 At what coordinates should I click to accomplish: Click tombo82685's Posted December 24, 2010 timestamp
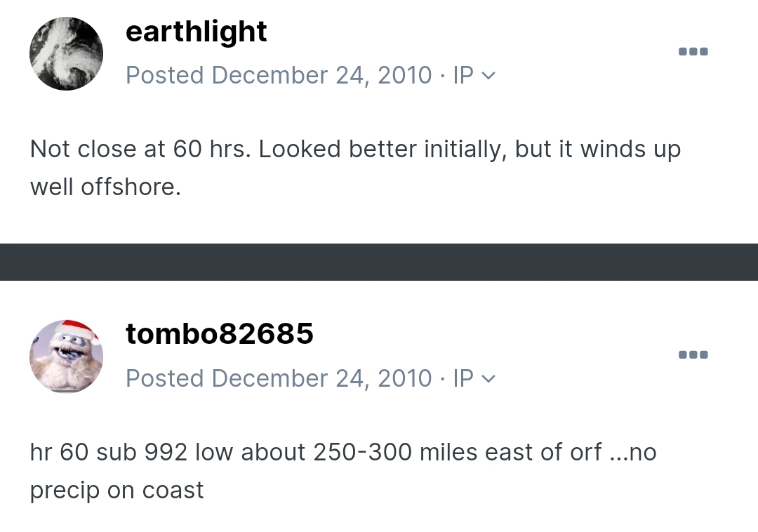click(x=279, y=378)
